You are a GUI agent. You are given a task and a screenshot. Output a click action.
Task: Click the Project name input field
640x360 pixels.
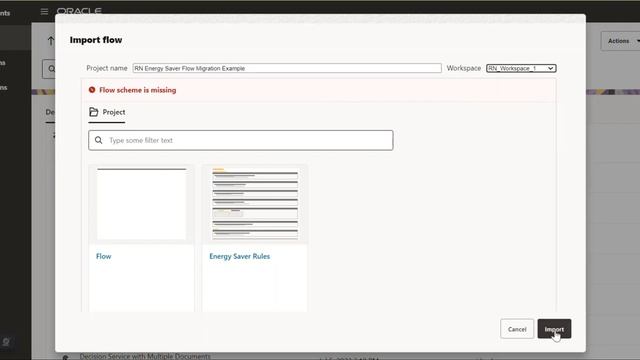(287, 68)
